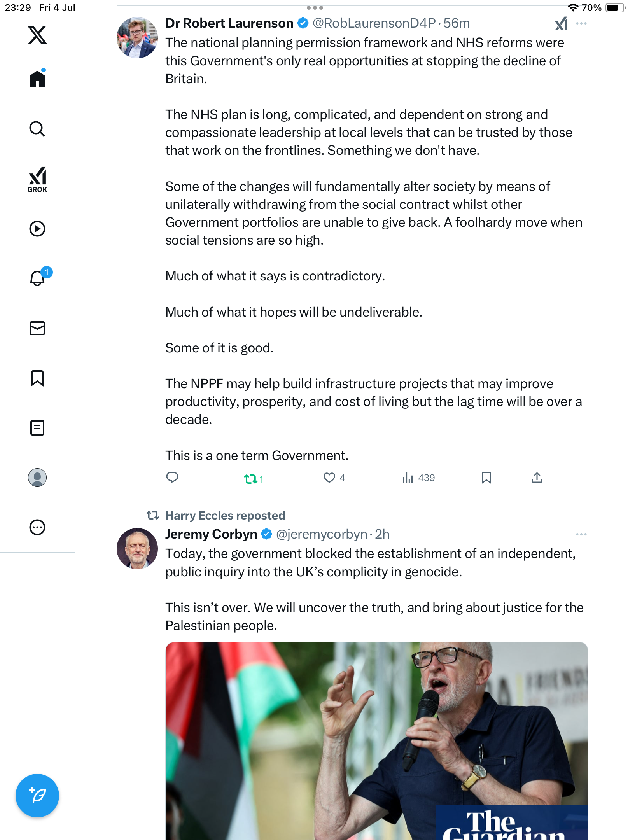Toggle bookmark on Laurenson's post
Viewport: 630px width, 840px height.
(x=486, y=478)
